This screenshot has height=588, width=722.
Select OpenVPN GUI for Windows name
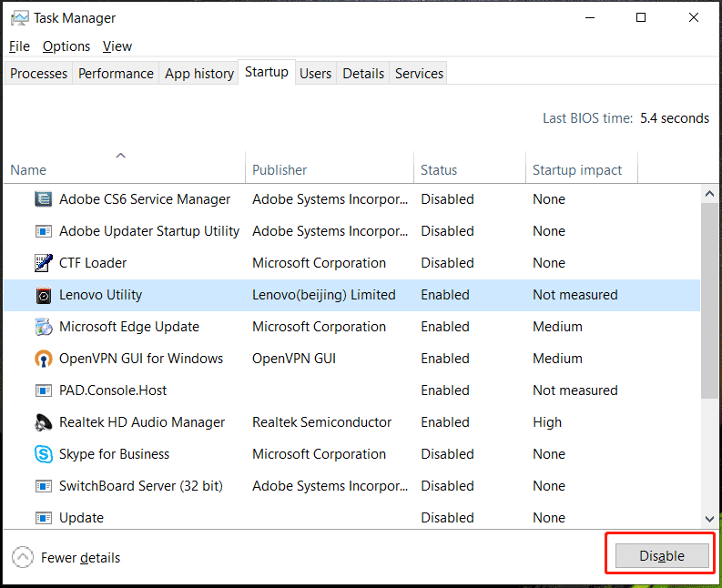141,359
